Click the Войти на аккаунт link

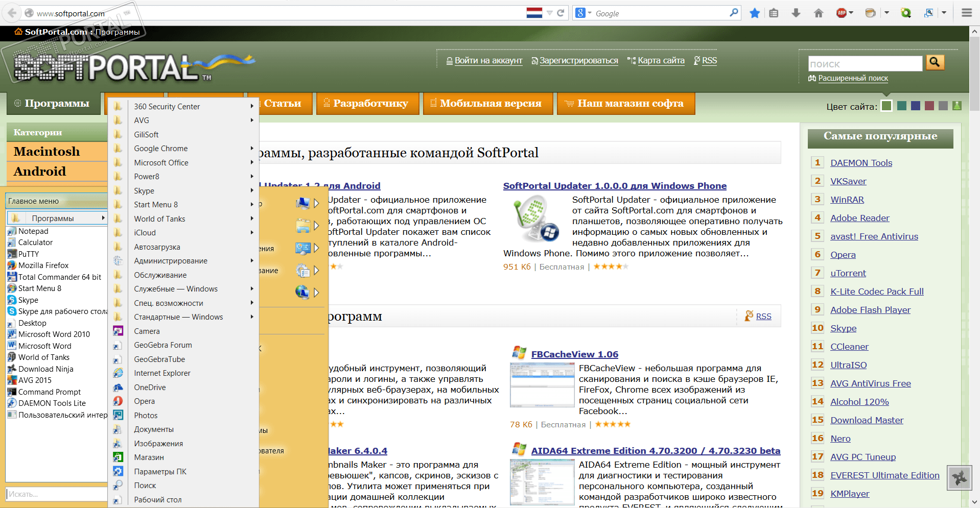[x=488, y=61]
